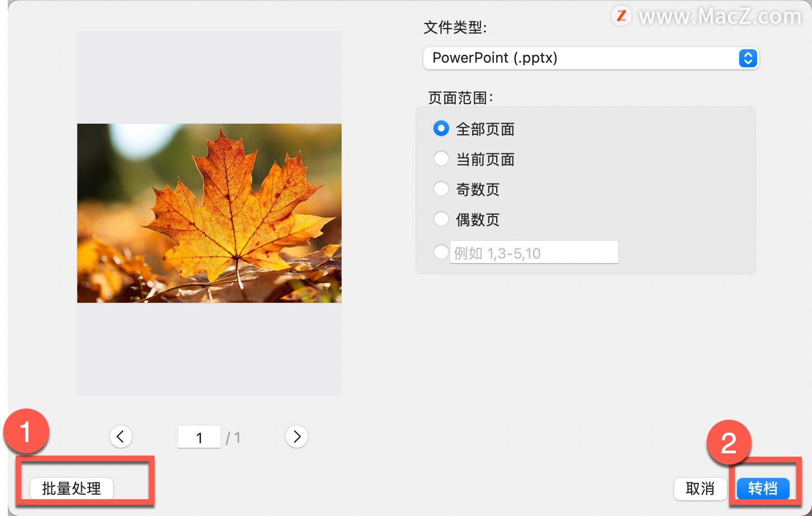The width and height of the screenshot is (812, 516).
Task: Go to the previous page arrow
Action: point(121,437)
